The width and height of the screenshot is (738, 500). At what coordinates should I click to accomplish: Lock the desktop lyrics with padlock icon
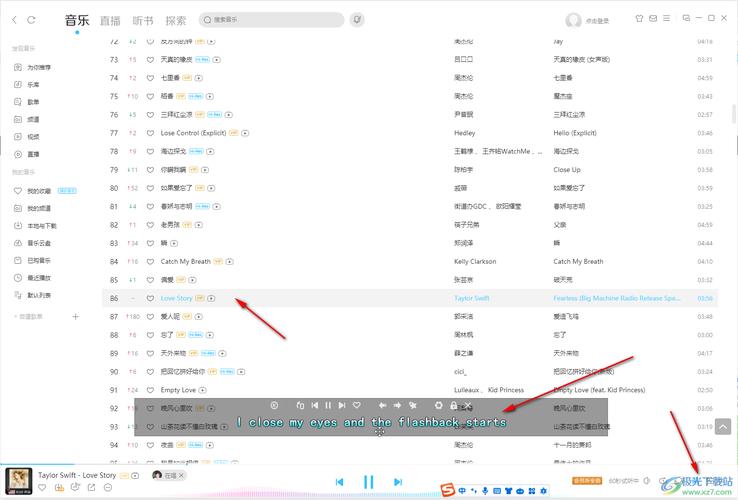coord(454,405)
